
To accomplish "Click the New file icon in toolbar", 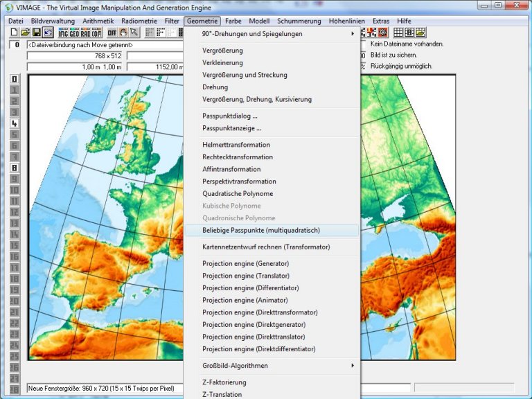I will point(14,33).
